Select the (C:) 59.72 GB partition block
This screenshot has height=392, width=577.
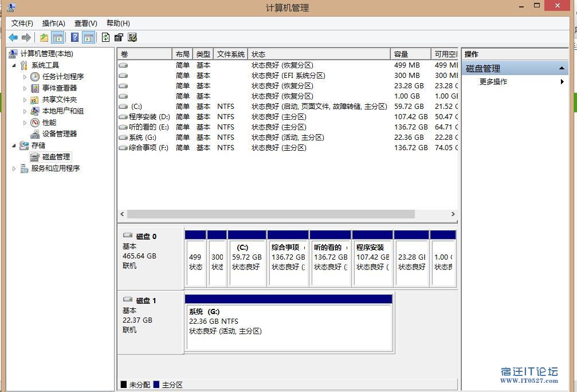(x=247, y=258)
